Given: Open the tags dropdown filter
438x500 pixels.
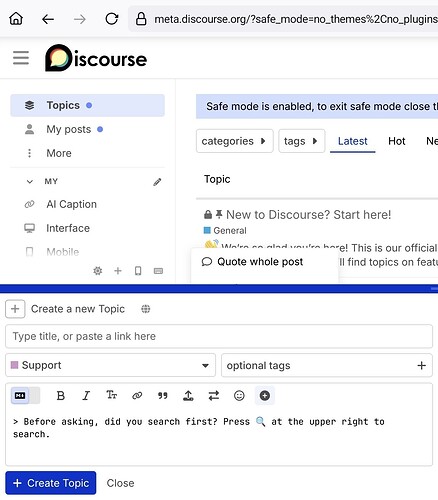Looking at the screenshot, I should [302, 141].
